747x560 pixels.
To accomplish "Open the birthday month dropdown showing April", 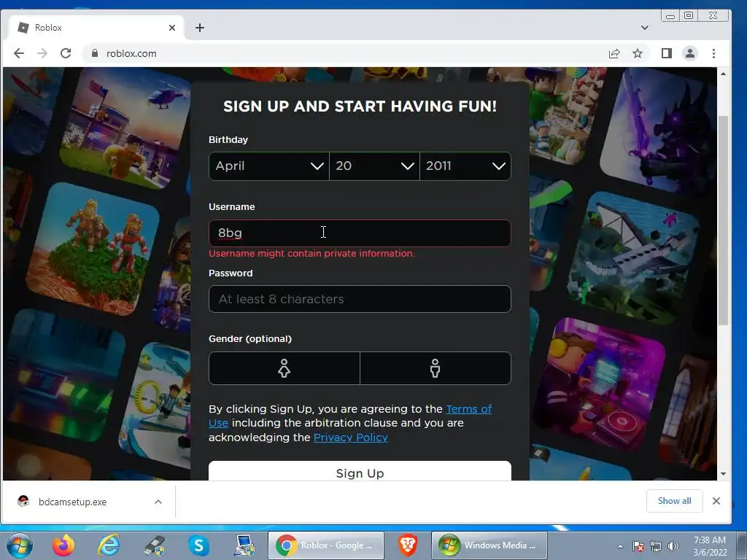I will pos(269,166).
